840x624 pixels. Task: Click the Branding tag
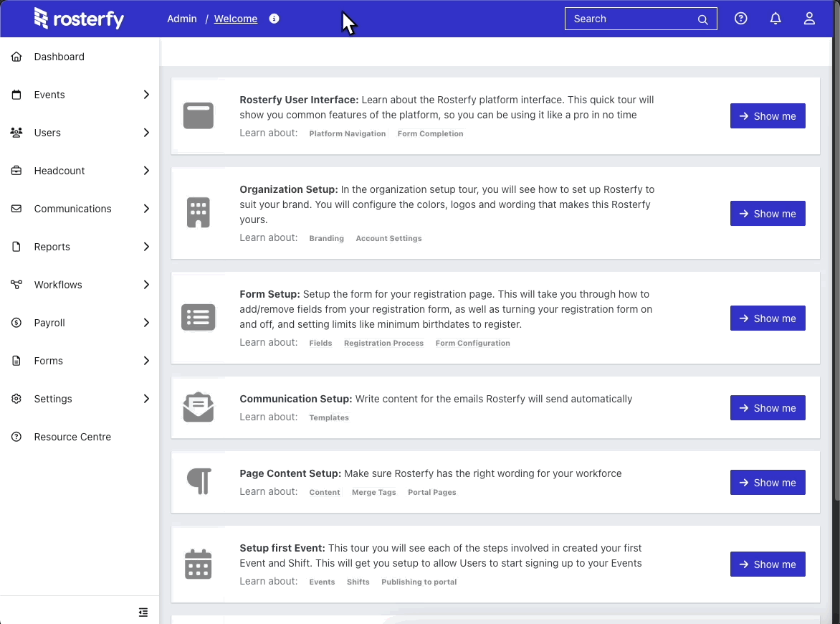click(326, 238)
